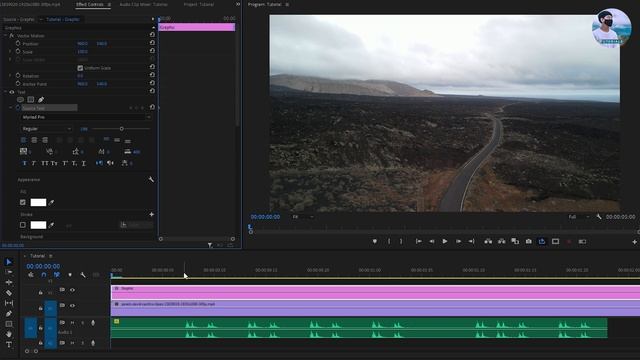Toggle Rotation animation stopwatch
This screenshot has width=640, height=360.
(18, 76)
